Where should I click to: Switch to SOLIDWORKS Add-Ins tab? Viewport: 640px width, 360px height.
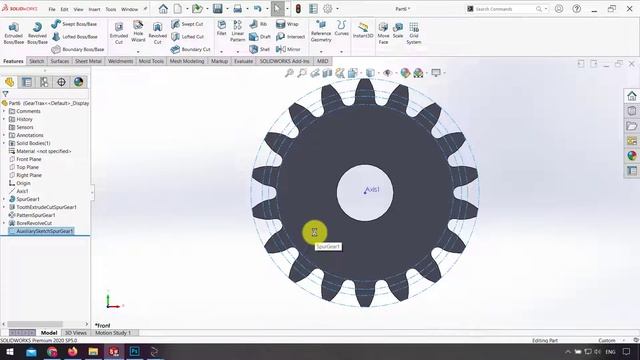tap(284, 61)
